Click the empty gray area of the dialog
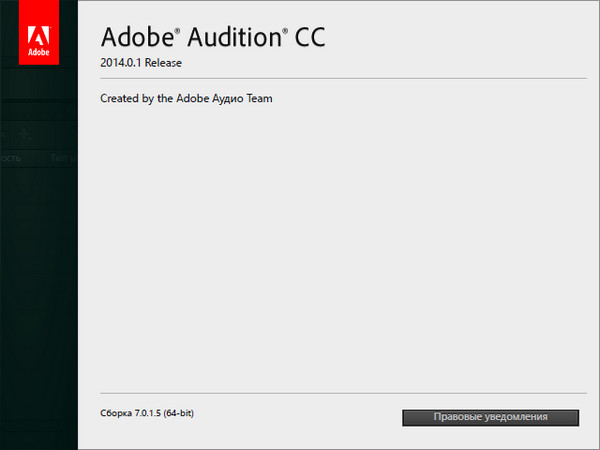This screenshot has height=450, width=600. point(340,250)
